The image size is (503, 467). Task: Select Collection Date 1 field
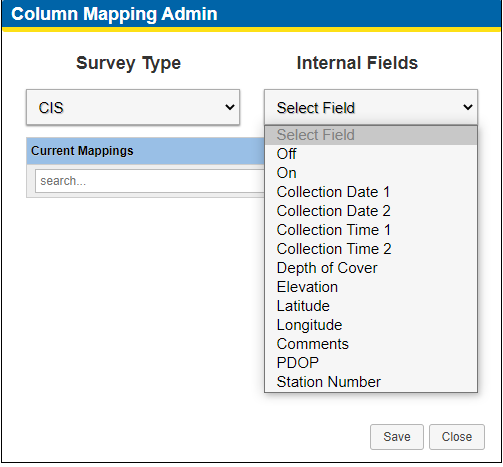point(371,192)
